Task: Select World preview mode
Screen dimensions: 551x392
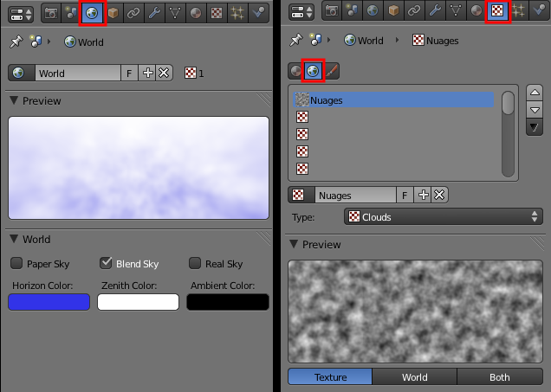Action: point(415,377)
